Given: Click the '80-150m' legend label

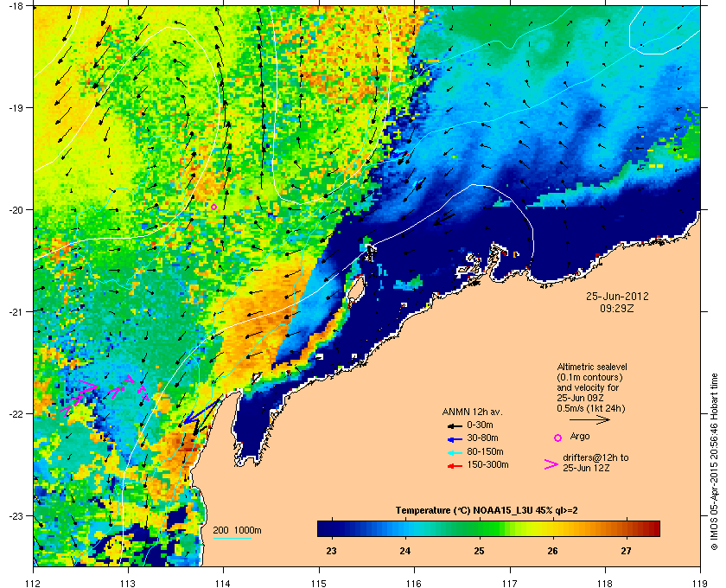Looking at the screenshot, I should click(x=485, y=451).
